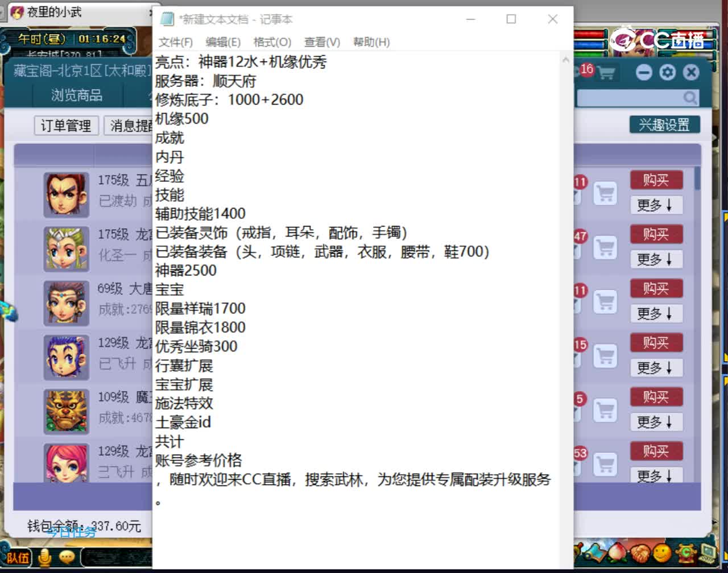The width and height of the screenshot is (728, 573).
Task: Close the 藏宝阁 panel with X icon
Action: (691, 72)
